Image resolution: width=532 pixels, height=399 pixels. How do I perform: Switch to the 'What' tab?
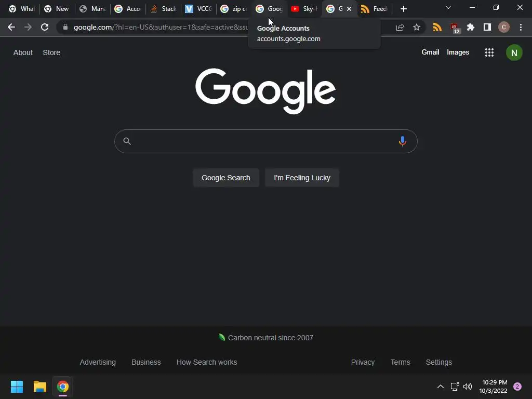pyautogui.click(x=22, y=9)
